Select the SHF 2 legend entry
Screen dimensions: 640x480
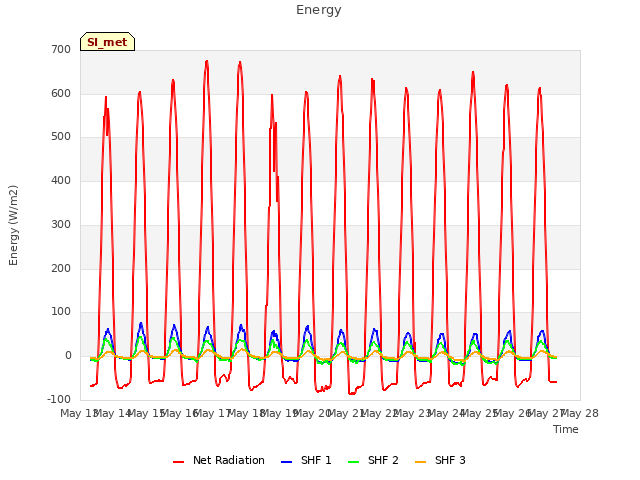click(x=373, y=460)
